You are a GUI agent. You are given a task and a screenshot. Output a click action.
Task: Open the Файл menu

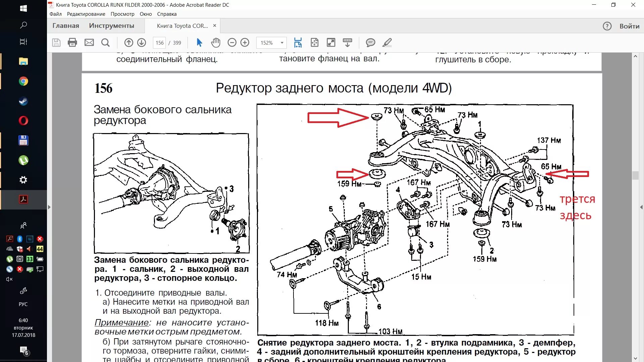coord(56,14)
